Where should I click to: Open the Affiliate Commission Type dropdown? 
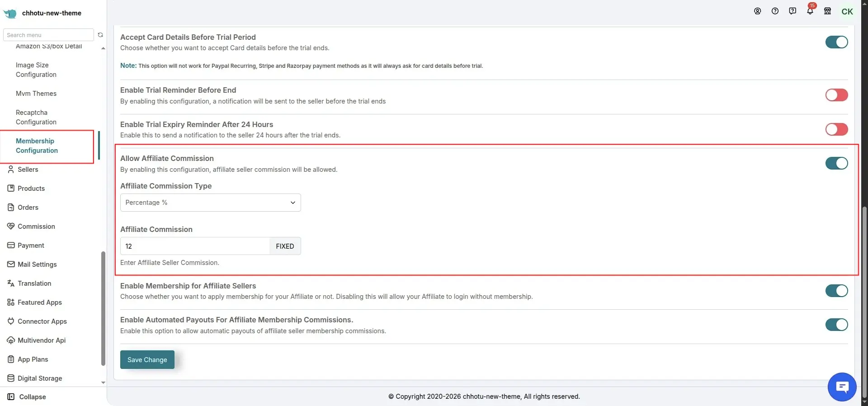pos(211,203)
